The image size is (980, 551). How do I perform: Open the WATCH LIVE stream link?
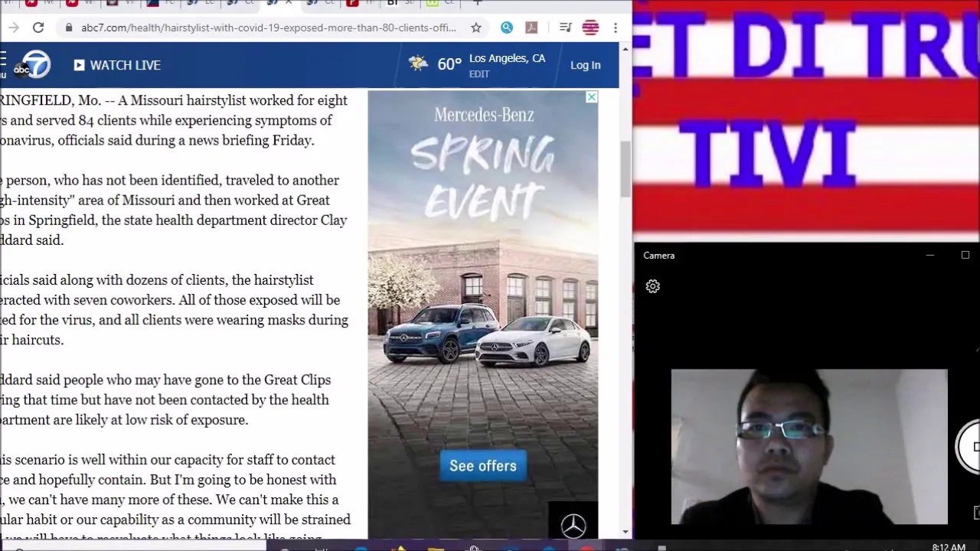117,65
